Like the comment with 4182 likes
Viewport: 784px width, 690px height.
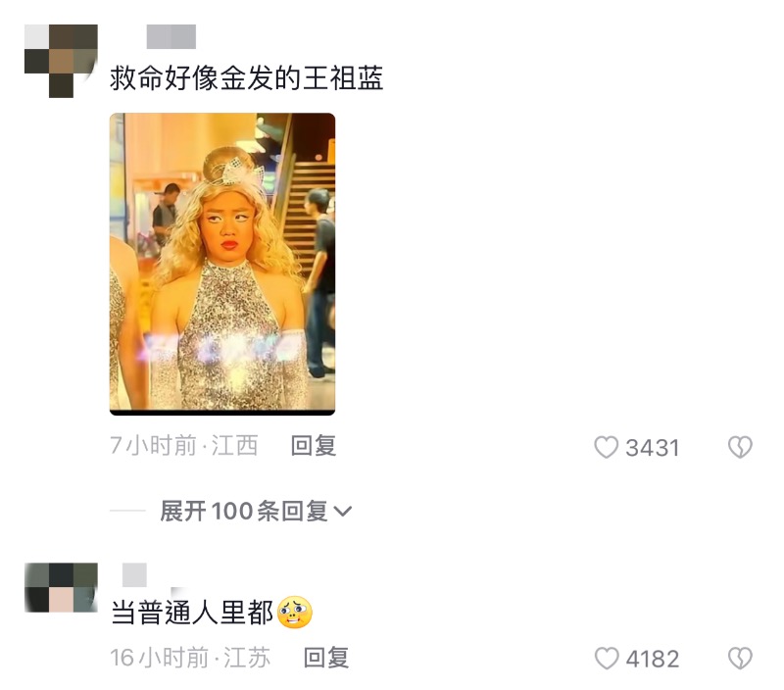[x=607, y=658]
